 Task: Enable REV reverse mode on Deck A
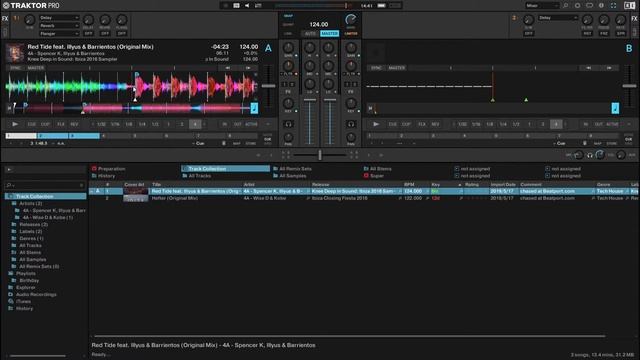[x=74, y=124]
